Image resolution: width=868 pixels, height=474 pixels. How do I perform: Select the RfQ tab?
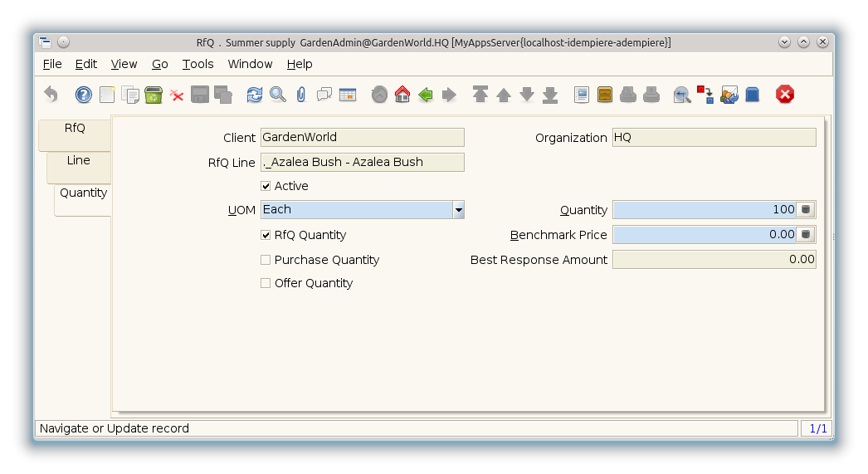(x=75, y=129)
